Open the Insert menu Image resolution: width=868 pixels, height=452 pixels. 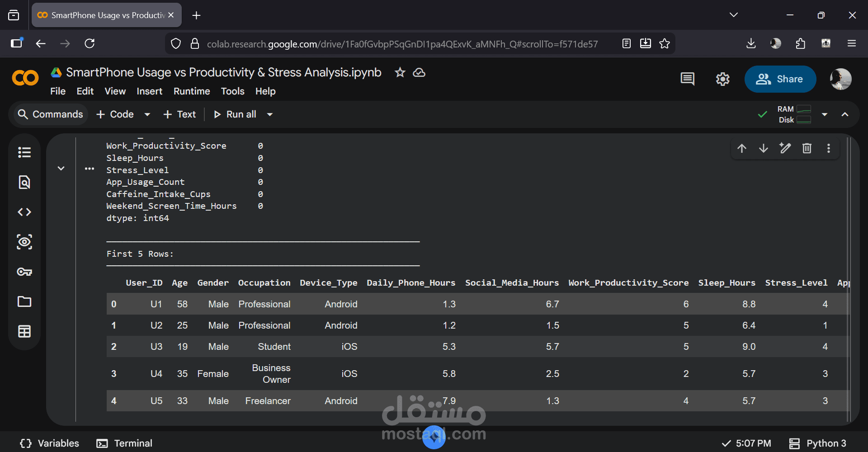click(x=149, y=91)
